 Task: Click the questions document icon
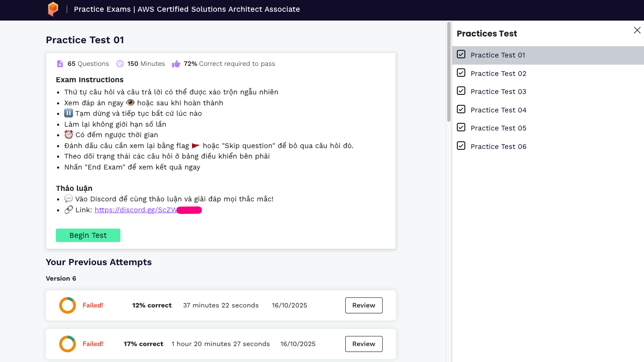point(60,64)
